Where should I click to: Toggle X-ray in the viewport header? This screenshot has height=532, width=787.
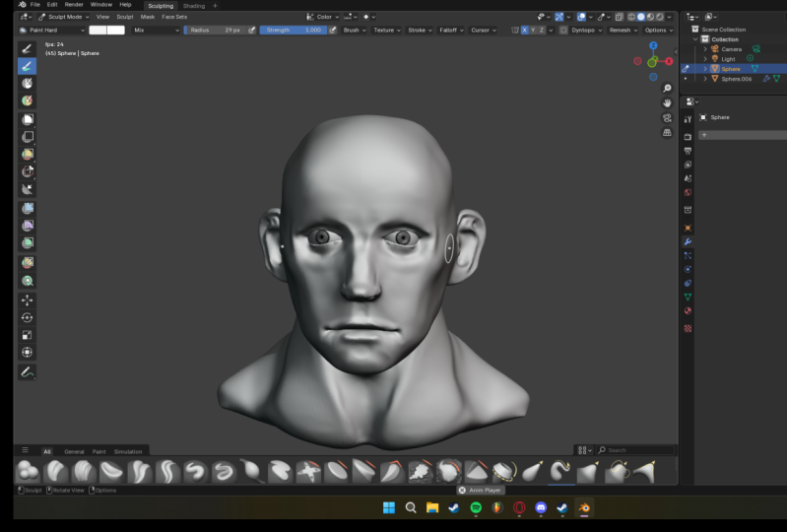[x=620, y=17]
